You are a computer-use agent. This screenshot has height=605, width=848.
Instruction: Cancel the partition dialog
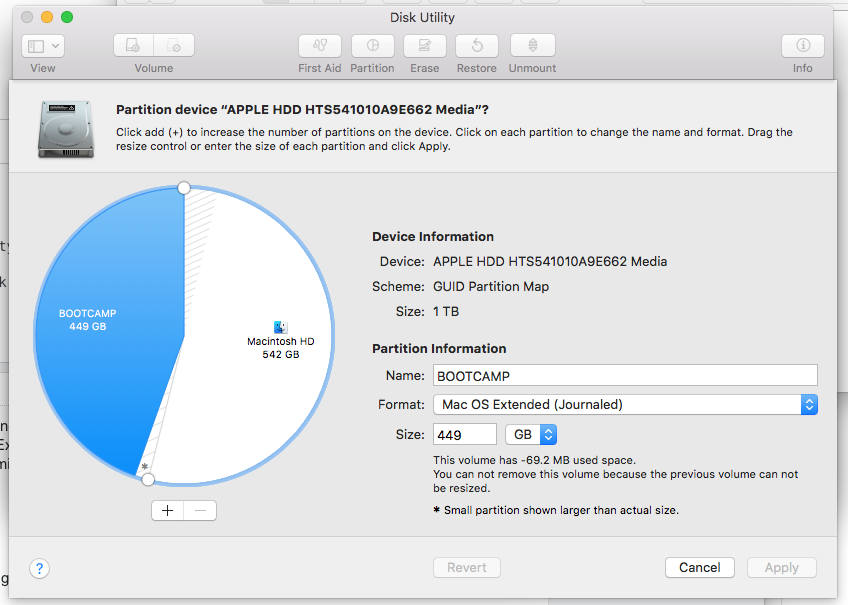click(700, 568)
